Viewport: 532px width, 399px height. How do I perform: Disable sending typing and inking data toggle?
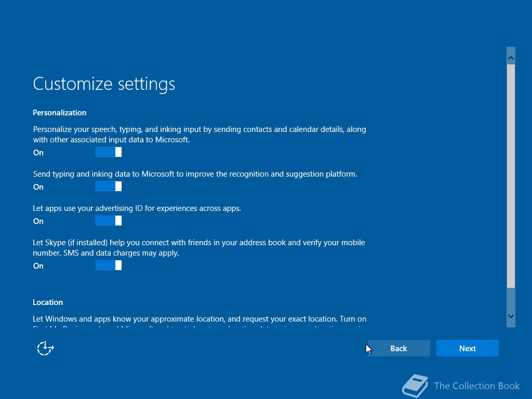tap(109, 187)
